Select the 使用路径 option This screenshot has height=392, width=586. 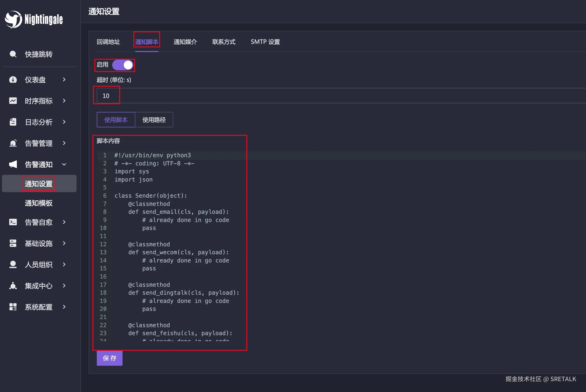point(154,120)
